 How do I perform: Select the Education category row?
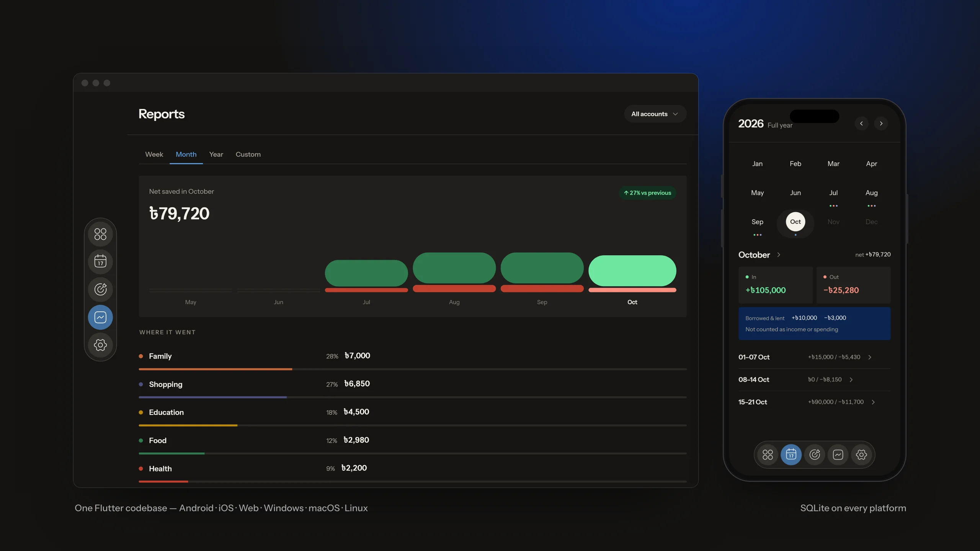point(413,416)
